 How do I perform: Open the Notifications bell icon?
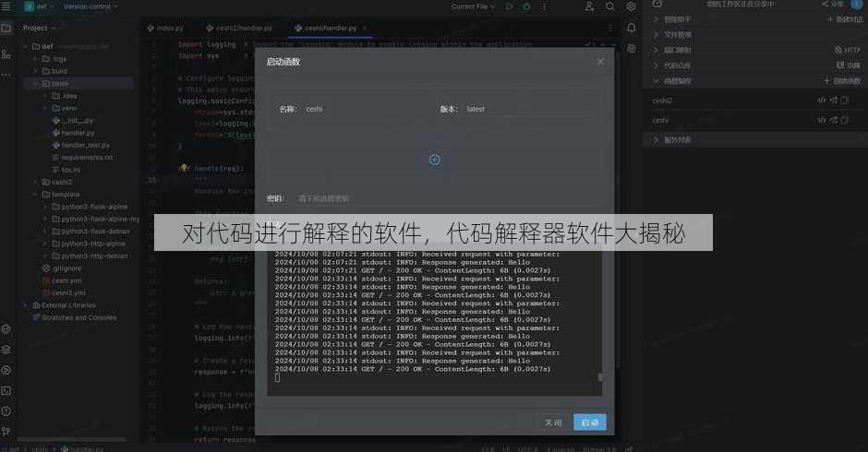(x=631, y=28)
